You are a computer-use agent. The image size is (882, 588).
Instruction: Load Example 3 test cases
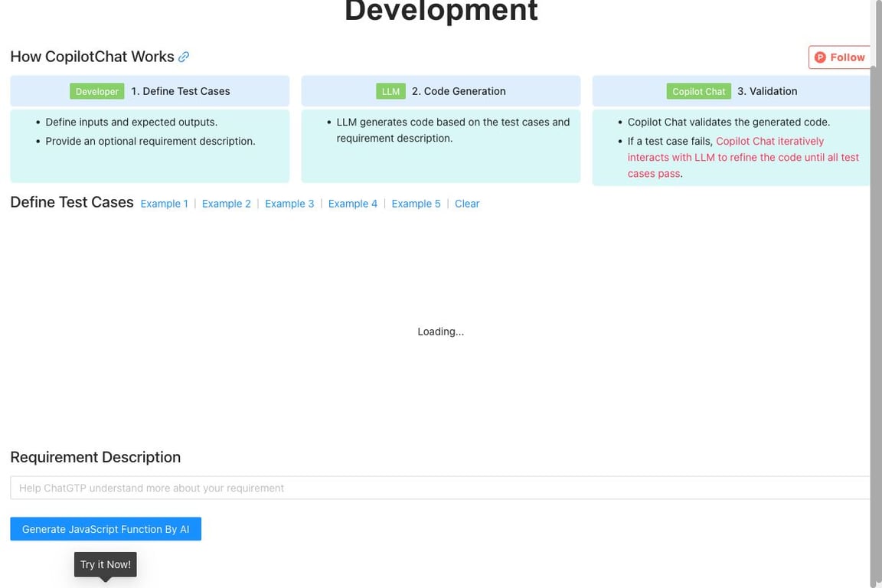pos(289,204)
